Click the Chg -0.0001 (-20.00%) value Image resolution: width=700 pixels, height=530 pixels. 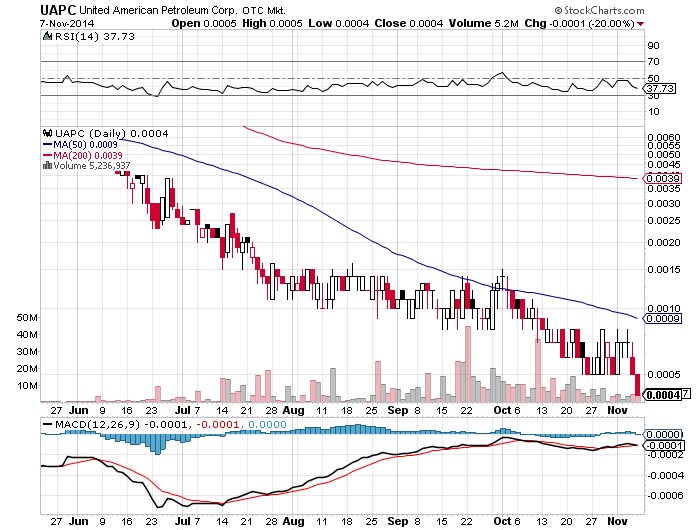579,24
